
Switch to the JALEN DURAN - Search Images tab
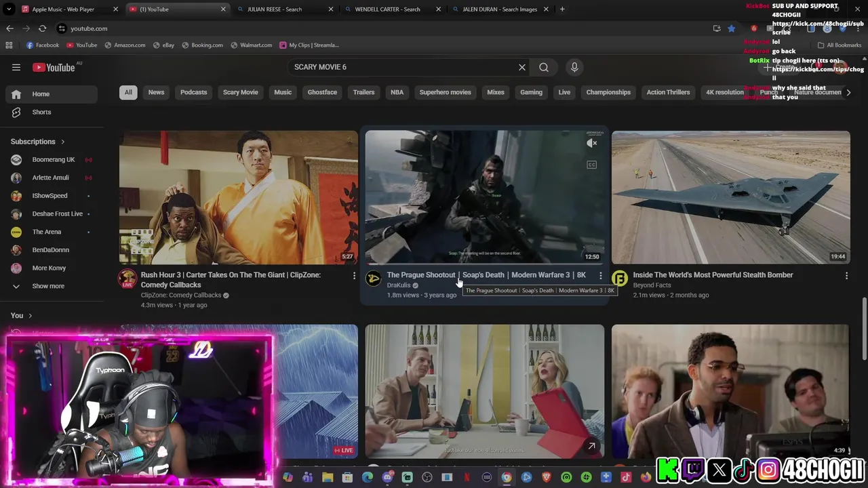[501, 9]
